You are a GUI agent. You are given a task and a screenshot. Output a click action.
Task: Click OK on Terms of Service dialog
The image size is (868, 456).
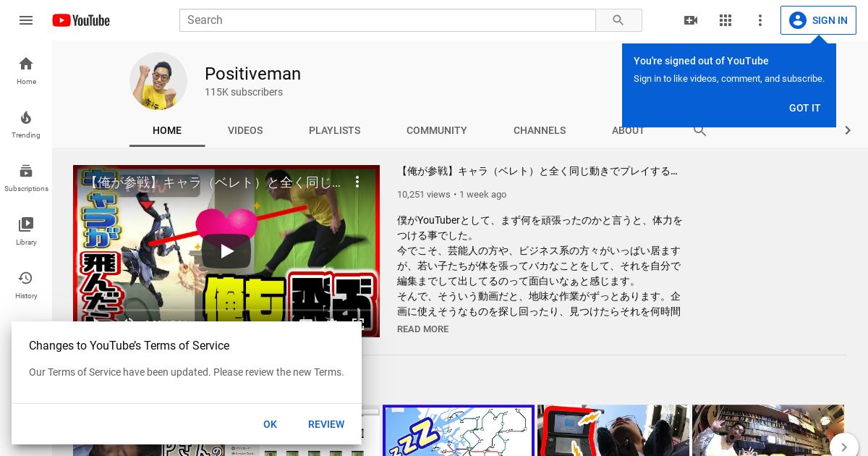[270, 424]
